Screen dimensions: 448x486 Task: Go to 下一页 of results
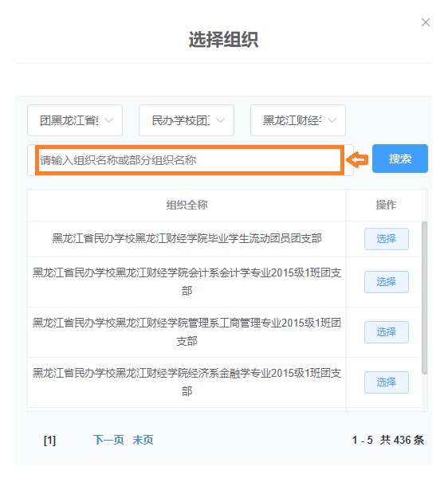[108, 440]
